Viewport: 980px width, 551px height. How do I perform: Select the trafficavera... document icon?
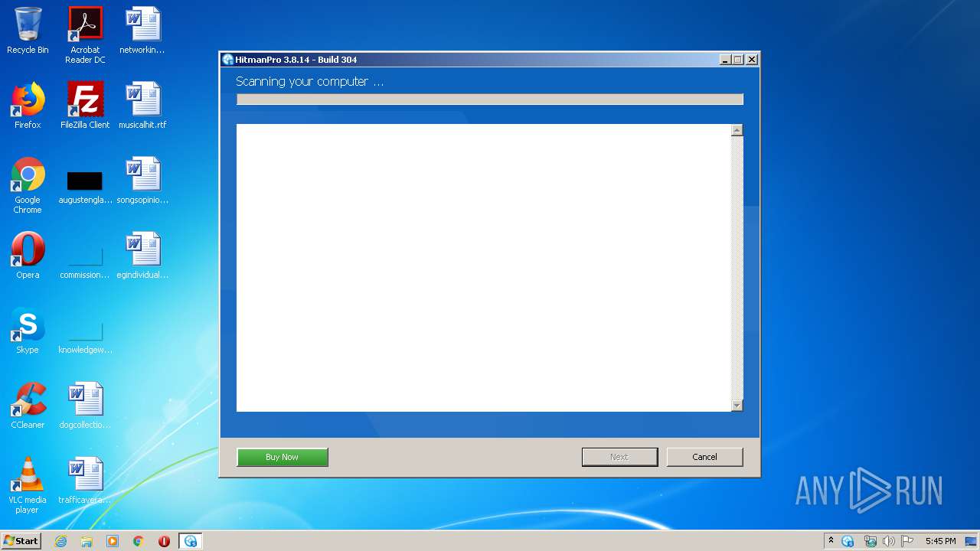(85, 481)
